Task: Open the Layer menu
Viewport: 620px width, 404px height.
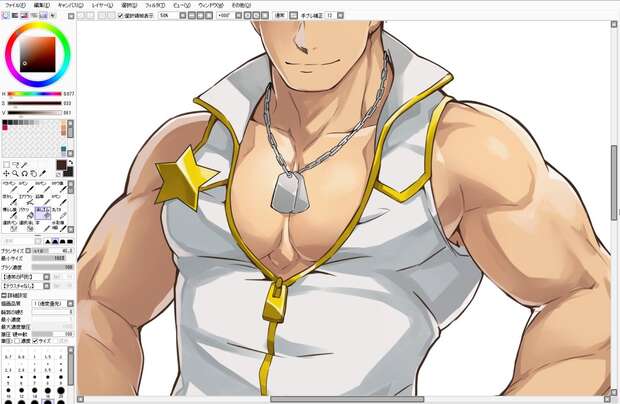Action: coord(102,6)
